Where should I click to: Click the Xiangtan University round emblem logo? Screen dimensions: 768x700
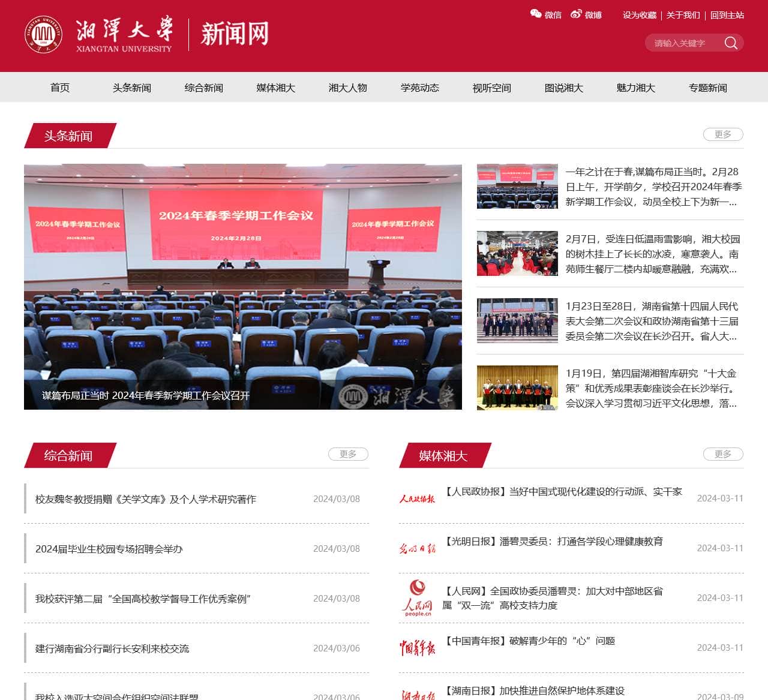tap(43, 34)
